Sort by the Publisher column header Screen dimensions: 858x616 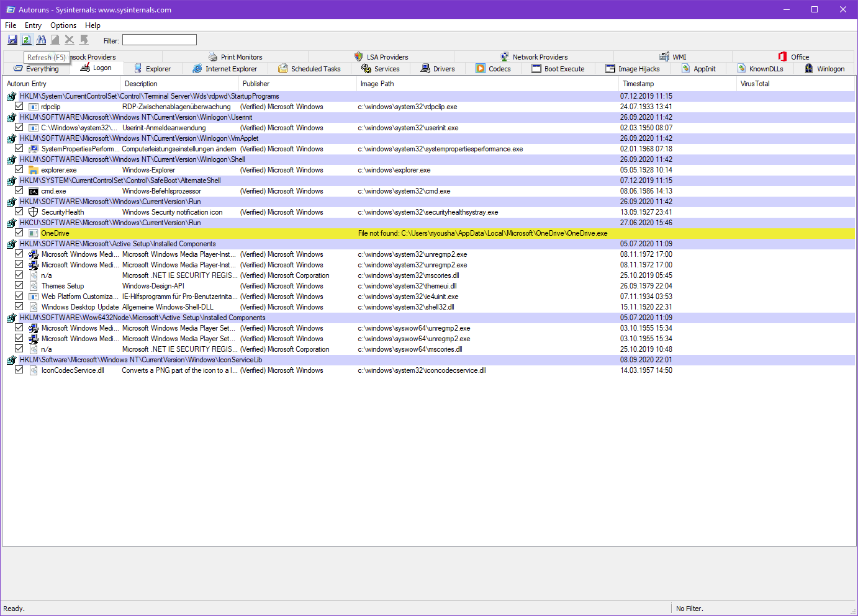tap(297, 84)
